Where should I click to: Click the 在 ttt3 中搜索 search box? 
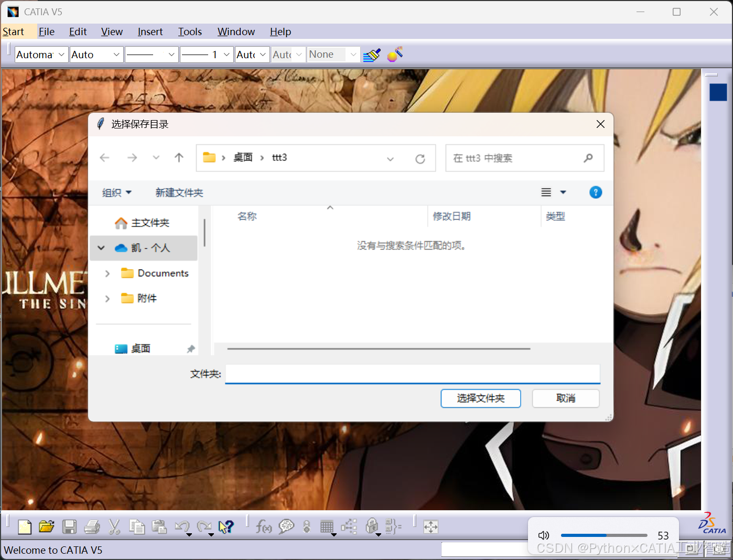(x=524, y=158)
